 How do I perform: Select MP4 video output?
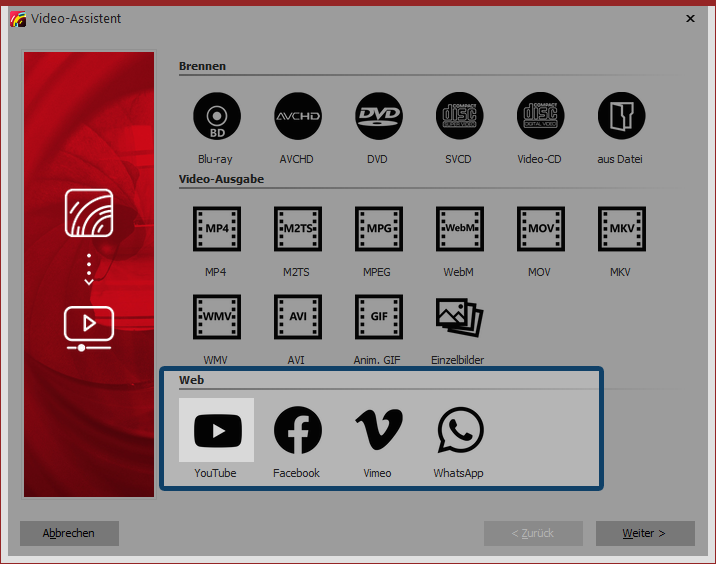point(216,231)
